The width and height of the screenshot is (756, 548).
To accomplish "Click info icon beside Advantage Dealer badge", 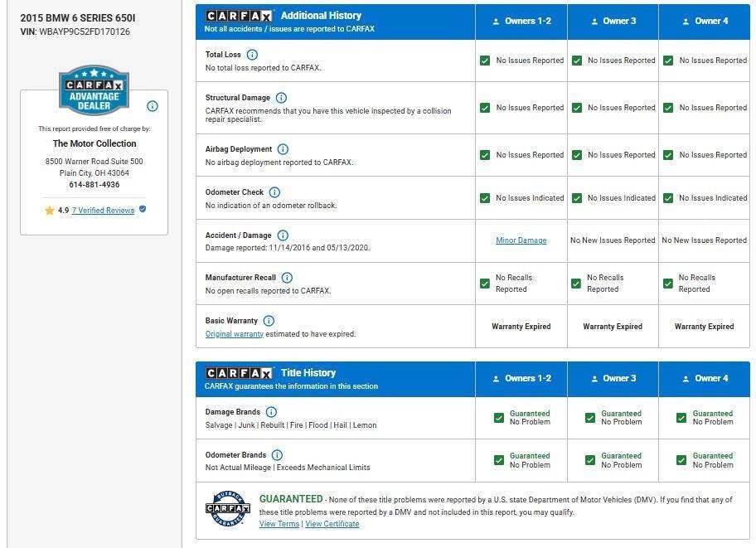I will 153,106.
